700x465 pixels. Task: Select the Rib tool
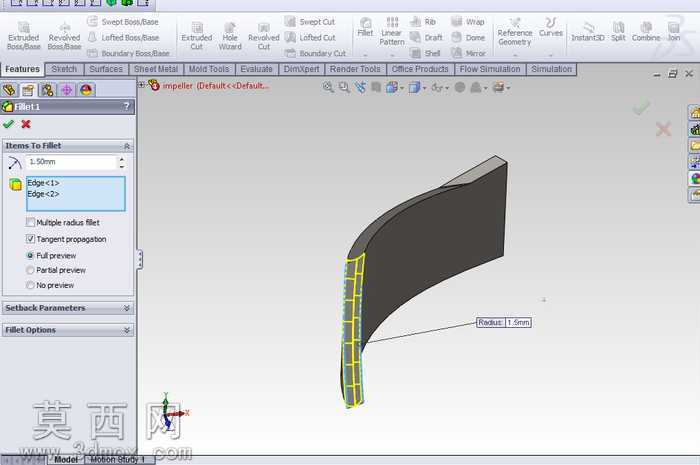tap(423, 21)
